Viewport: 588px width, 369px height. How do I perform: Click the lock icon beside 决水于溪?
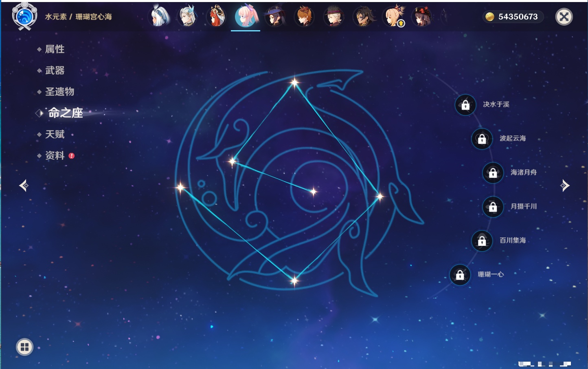tap(465, 105)
